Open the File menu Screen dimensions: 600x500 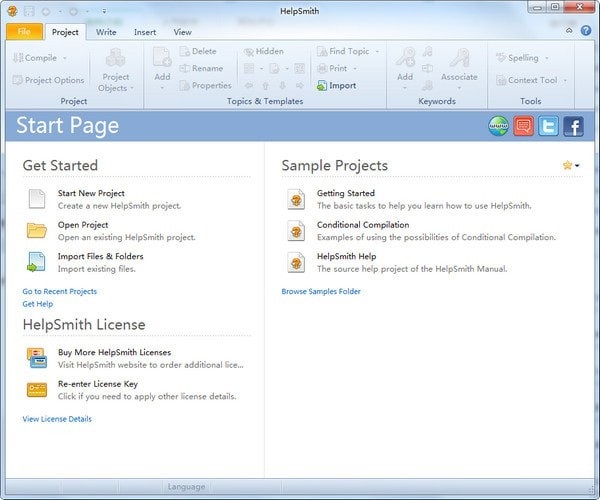pos(23,32)
